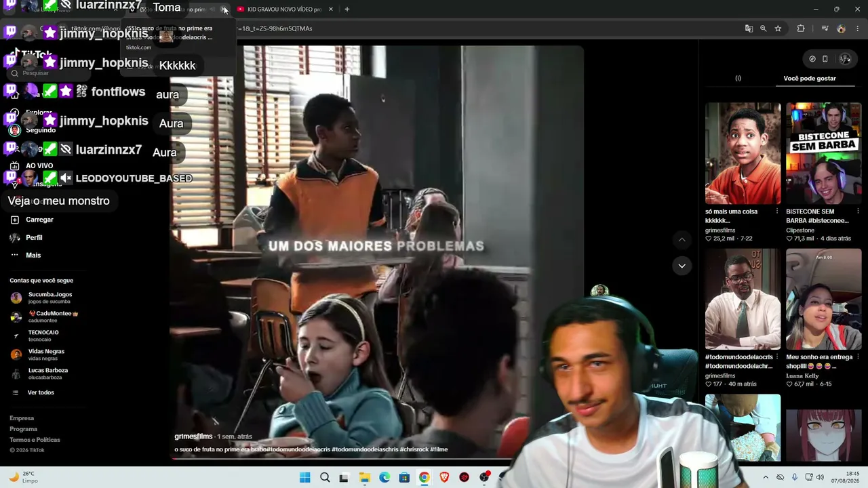Go to next video with down arrow
Image resolution: width=868 pixels, height=488 pixels.
point(682,266)
